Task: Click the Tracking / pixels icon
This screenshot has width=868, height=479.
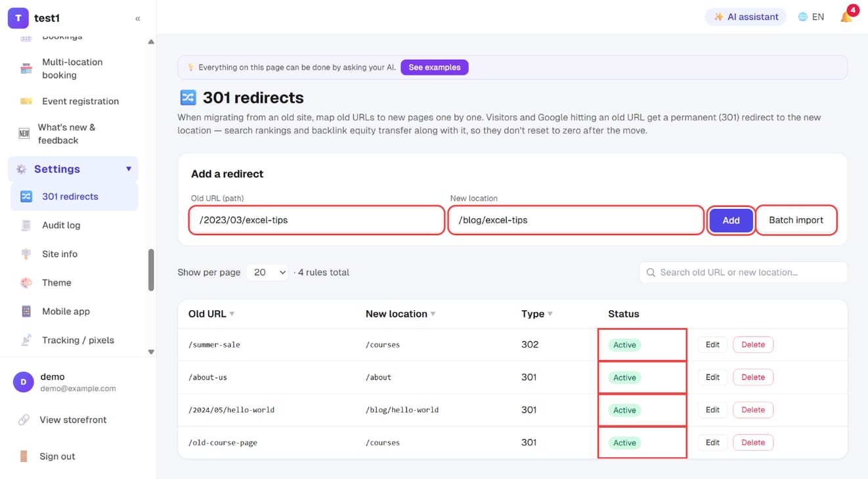Action: tap(26, 340)
